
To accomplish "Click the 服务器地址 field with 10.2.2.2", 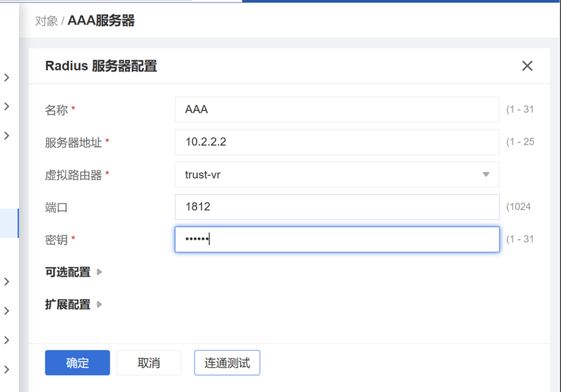I will pyautogui.click(x=337, y=142).
